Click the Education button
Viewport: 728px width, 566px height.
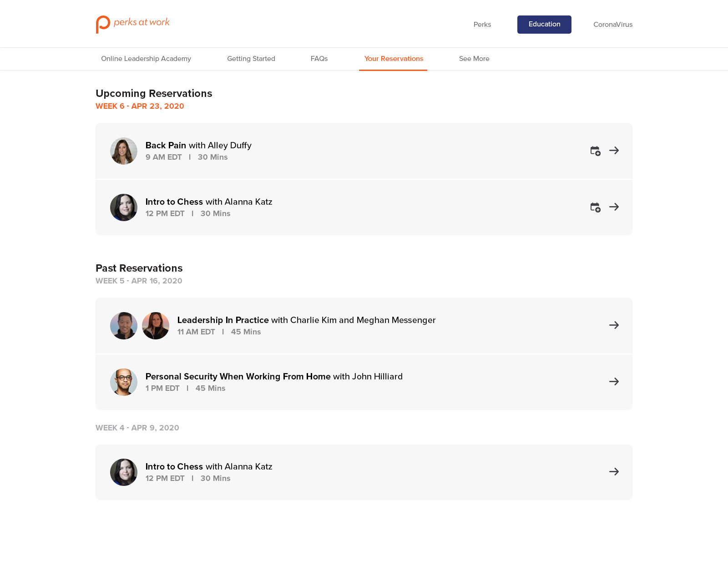tap(544, 25)
